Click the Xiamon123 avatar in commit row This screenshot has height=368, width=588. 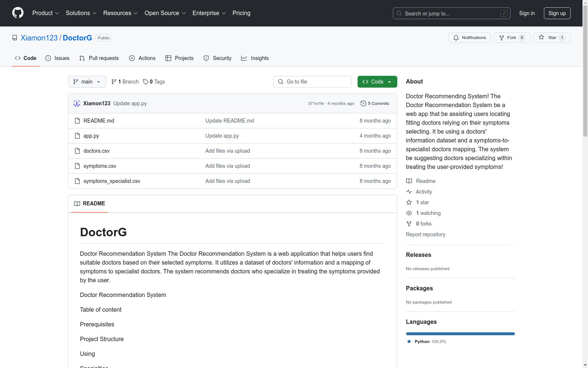pos(77,103)
